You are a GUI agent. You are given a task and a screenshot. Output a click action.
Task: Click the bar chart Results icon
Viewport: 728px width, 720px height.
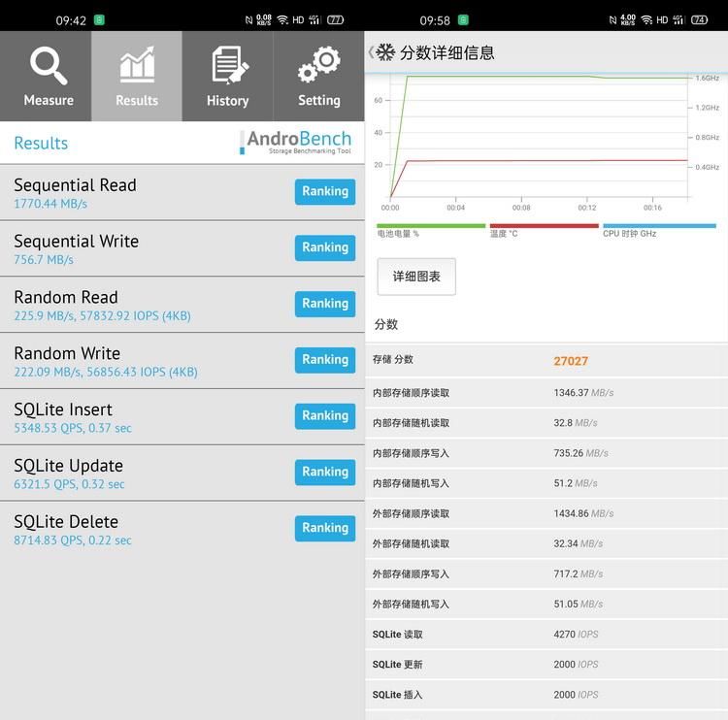pos(137,64)
